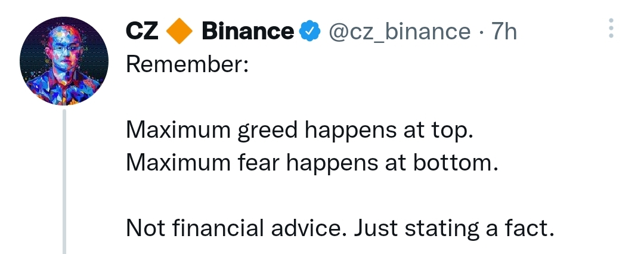Image resolution: width=644 pixels, height=254 pixels.
Task: Click the "Just stating a fact." sentence
Action: click(454, 229)
